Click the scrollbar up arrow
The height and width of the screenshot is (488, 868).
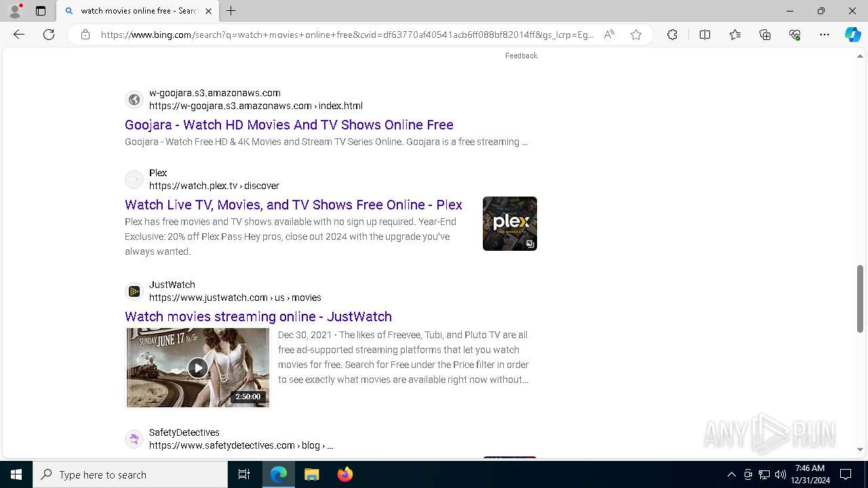point(860,57)
